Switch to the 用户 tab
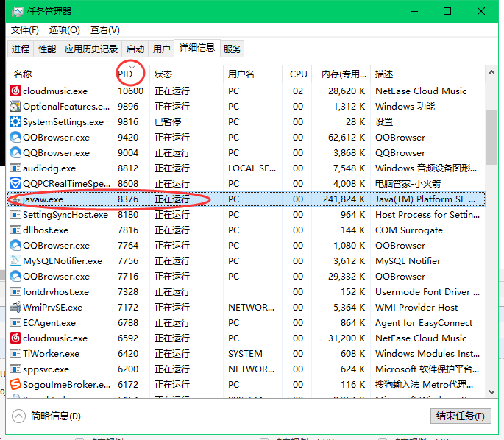Screen dimensions: 504x440 tap(161, 49)
